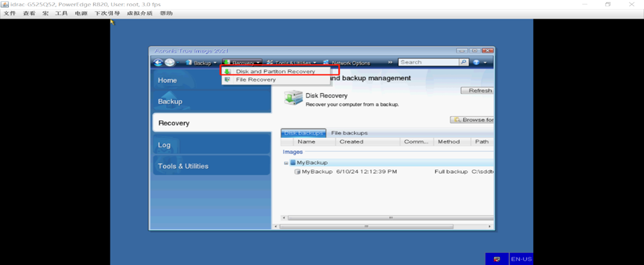This screenshot has width=644, height=265.
Task: Click the Refresh button
Action: pyautogui.click(x=477, y=91)
